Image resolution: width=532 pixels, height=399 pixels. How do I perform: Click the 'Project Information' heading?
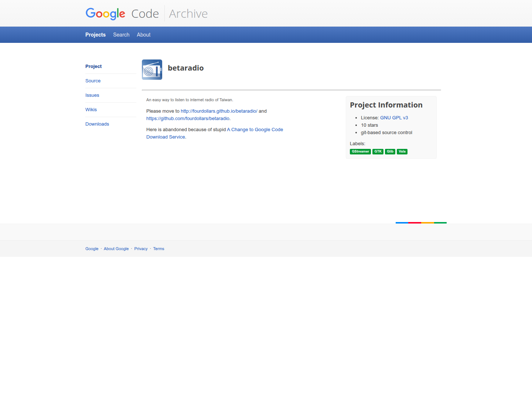click(386, 105)
